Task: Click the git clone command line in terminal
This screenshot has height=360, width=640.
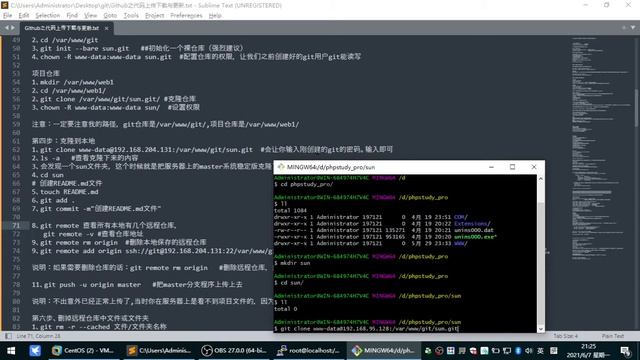Action: [366, 329]
